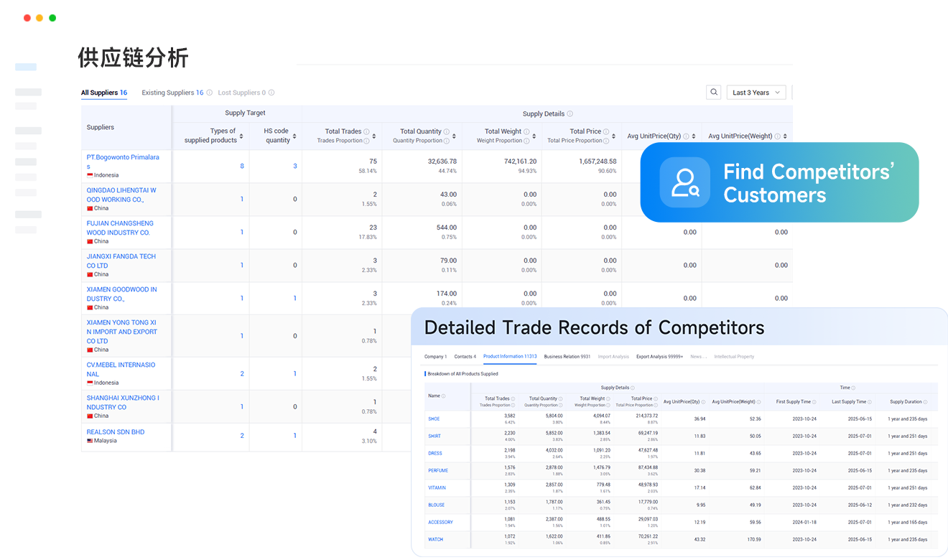This screenshot has height=560, width=948.
Task: Click the Find Competitors' Customers person icon
Action: (x=684, y=182)
